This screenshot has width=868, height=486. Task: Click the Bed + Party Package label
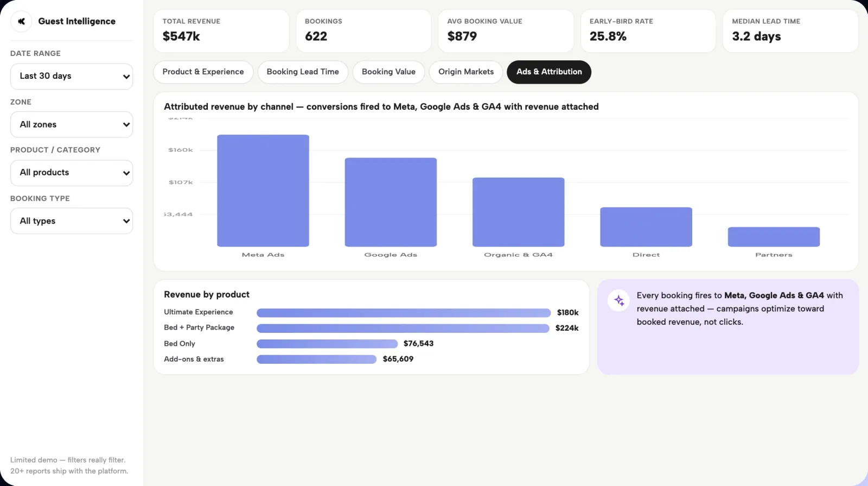[199, 327]
